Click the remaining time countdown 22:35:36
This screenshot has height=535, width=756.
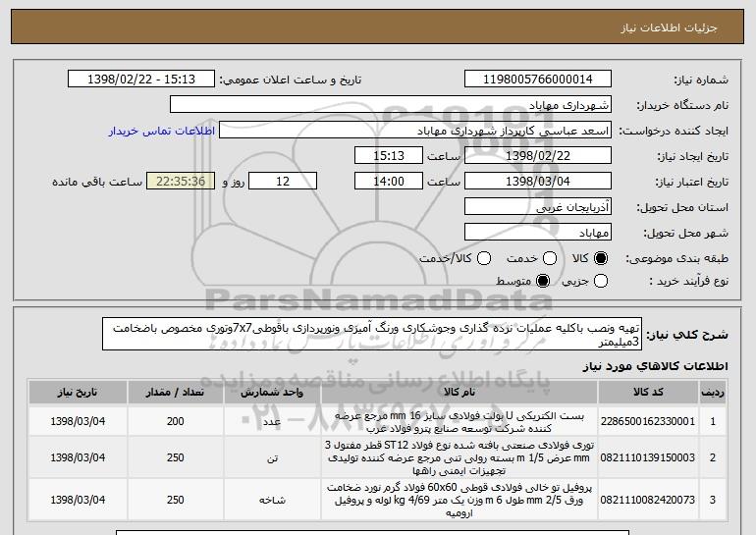tap(181, 182)
